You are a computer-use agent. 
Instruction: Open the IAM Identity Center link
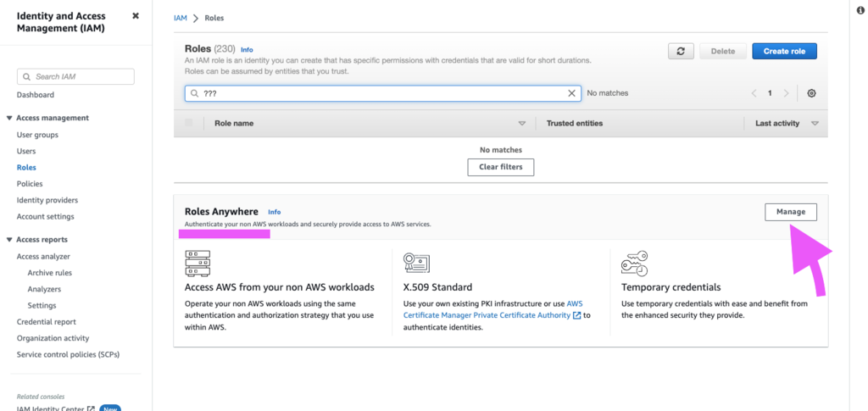click(55, 408)
